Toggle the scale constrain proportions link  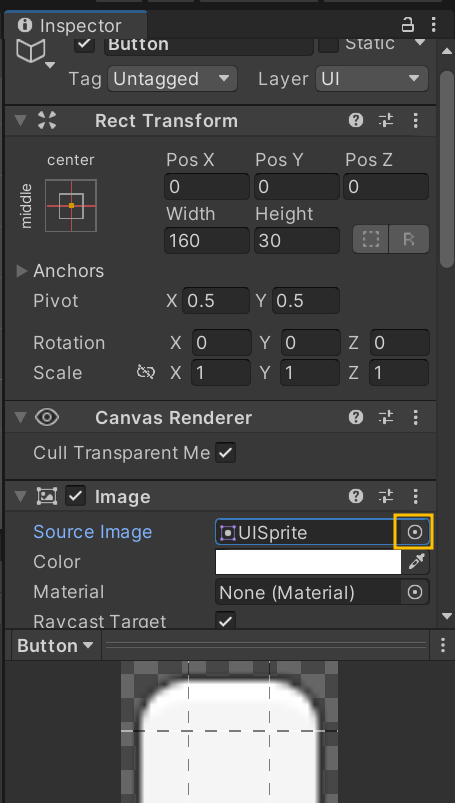coord(146,372)
